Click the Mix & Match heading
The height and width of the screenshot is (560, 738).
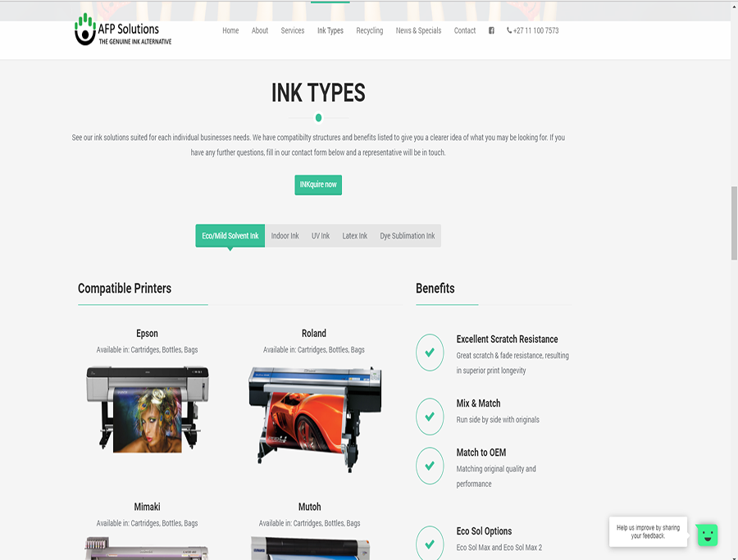click(x=479, y=403)
